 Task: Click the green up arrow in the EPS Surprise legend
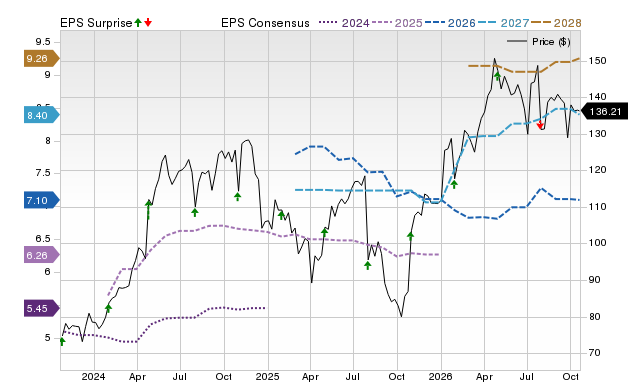pos(138,22)
